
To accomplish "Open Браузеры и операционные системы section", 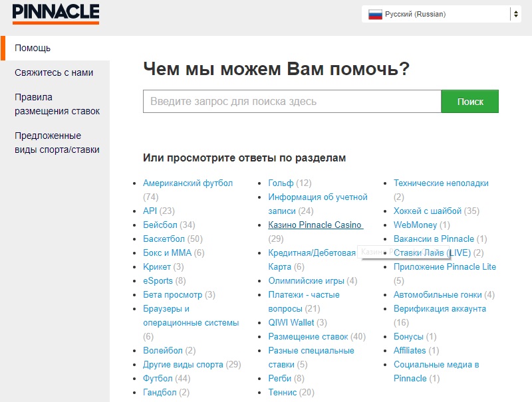I will [191, 316].
